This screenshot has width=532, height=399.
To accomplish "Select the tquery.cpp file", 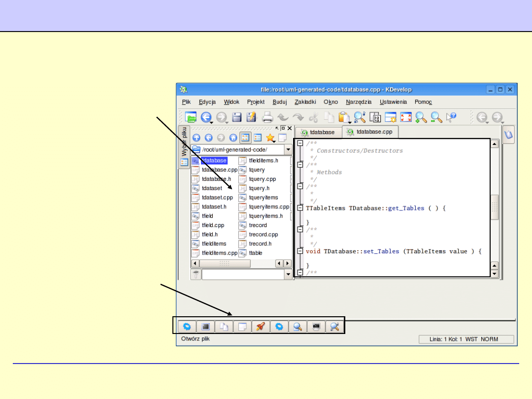I will pos(262,179).
